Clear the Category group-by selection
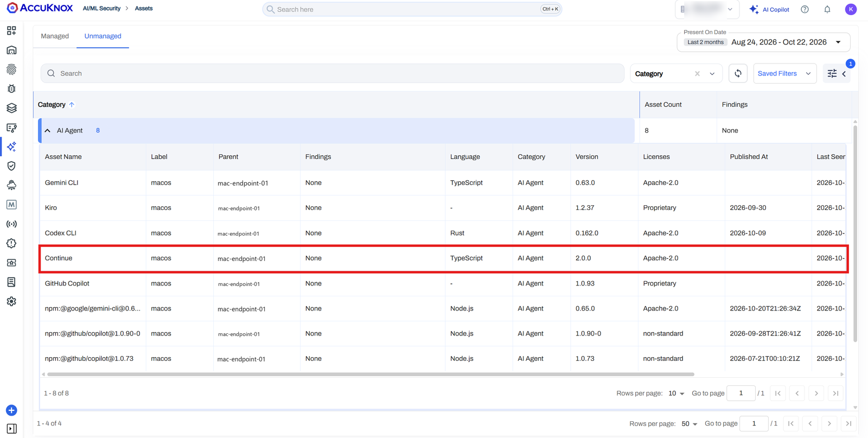This screenshot has height=438, width=868. [698, 74]
